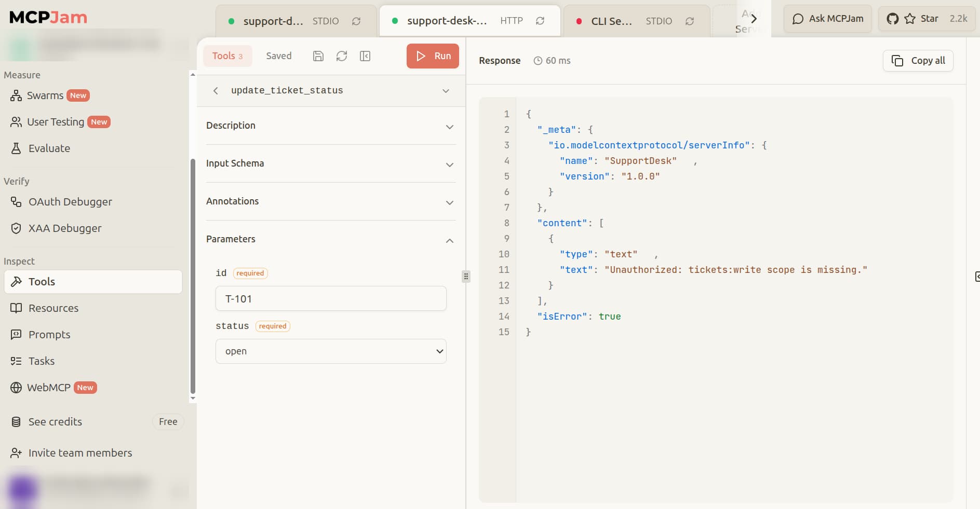Copy all of the response
Screen dimensions: 980x509
(918, 61)
